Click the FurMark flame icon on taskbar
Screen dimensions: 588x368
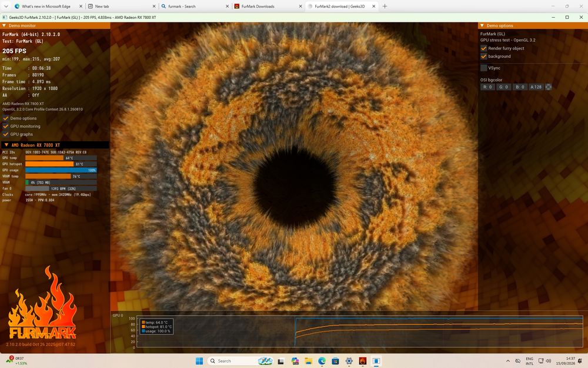coord(362,361)
